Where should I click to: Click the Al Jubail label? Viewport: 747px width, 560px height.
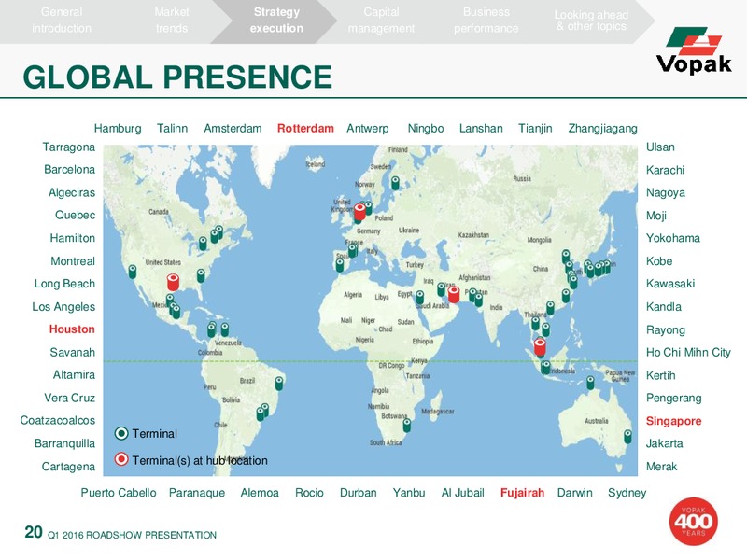tap(462, 493)
